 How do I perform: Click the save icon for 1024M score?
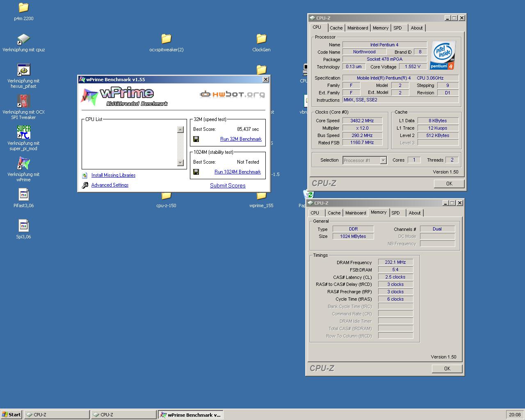point(196,172)
